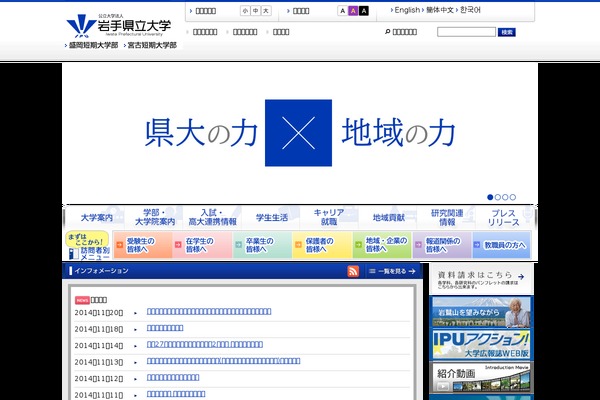Open キャリア就職 main menu
Image resolution: width=600 pixels, height=400 pixels.
(x=329, y=217)
